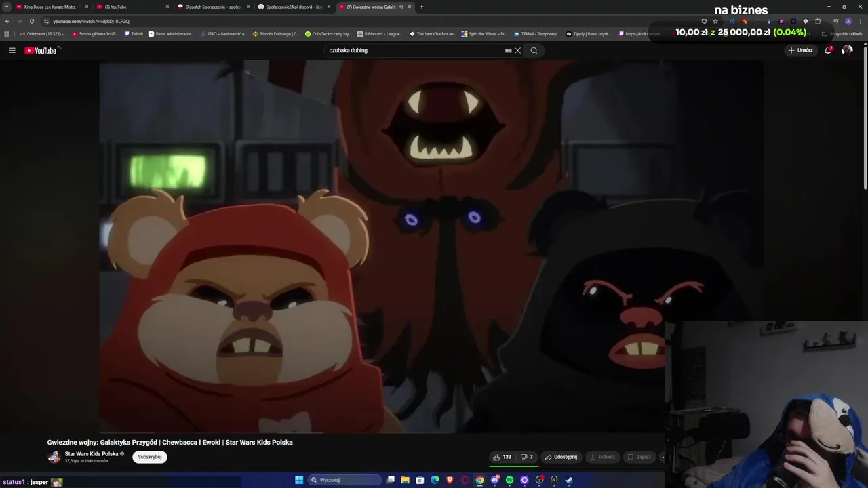
Task: Click the video title 'Gwiezdne wojny: Galaktyka Przygód'
Action: [x=170, y=442]
